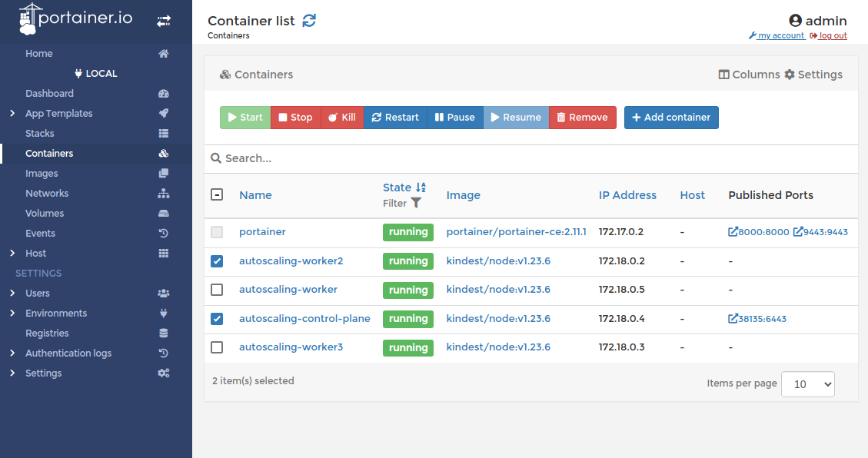
Task: Select the autoscaling-worker3 checkbox
Action: click(x=217, y=347)
